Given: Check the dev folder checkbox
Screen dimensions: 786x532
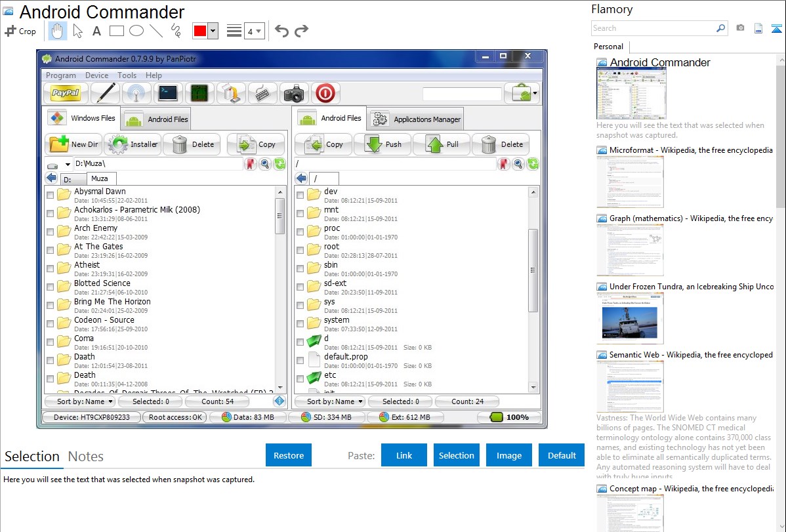Looking at the screenshot, I should (x=300, y=195).
